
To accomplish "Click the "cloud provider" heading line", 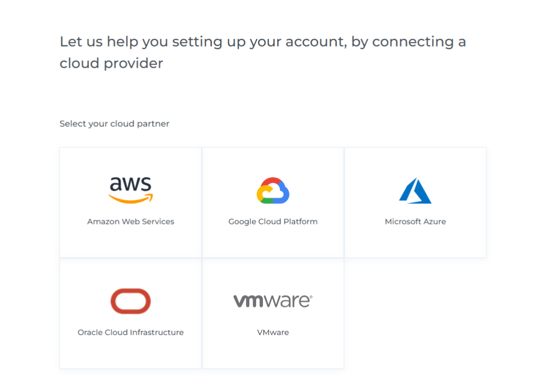I will pos(111,63).
